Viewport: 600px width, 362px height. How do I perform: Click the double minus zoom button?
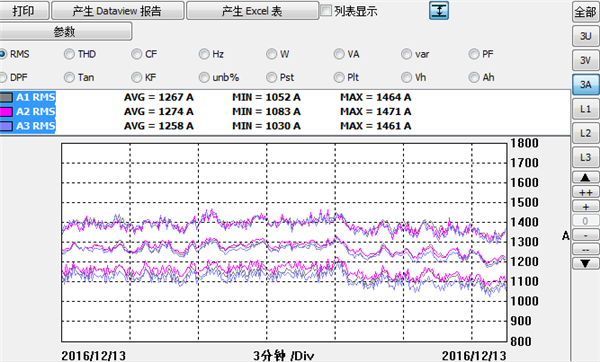tap(585, 249)
